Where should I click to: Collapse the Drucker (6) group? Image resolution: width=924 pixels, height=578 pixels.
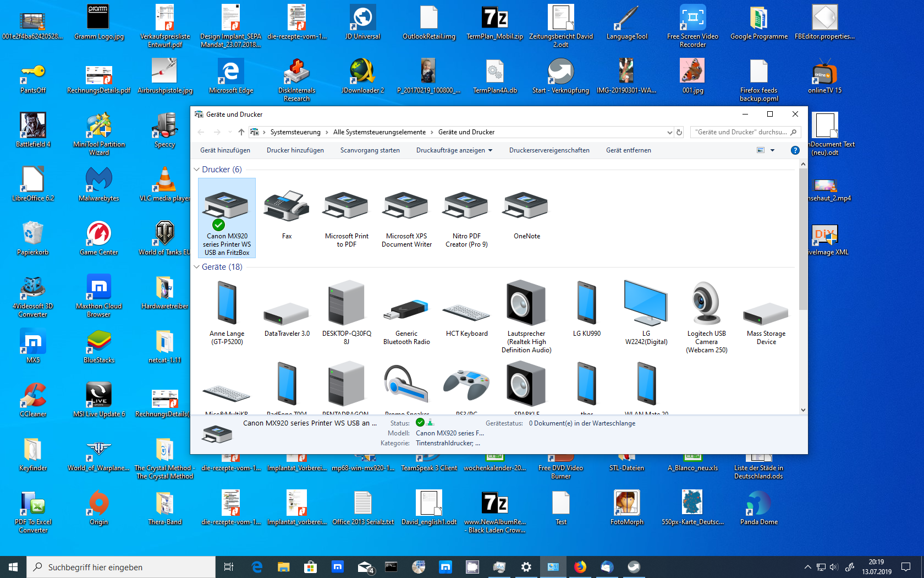pyautogui.click(x=197, y=170)
